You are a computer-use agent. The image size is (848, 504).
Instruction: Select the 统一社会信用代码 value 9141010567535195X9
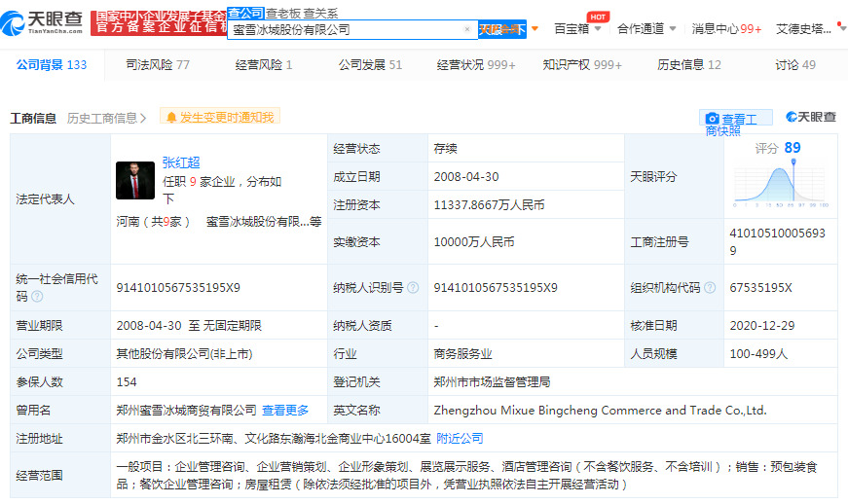[178, 288]
